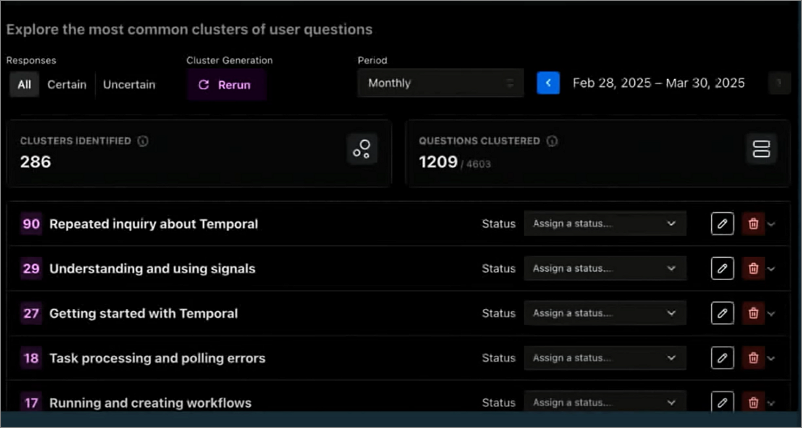Assign status for Understanding and using signals
This screenshot has width=802, height=428.
pos(605,268)
